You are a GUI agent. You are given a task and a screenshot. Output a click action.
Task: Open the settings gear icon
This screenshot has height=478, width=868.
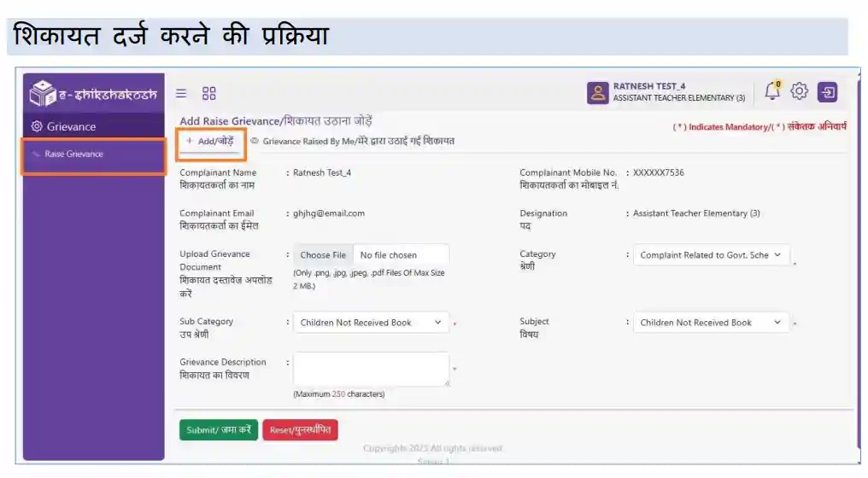pyautogui.click(x=799, y=91)
